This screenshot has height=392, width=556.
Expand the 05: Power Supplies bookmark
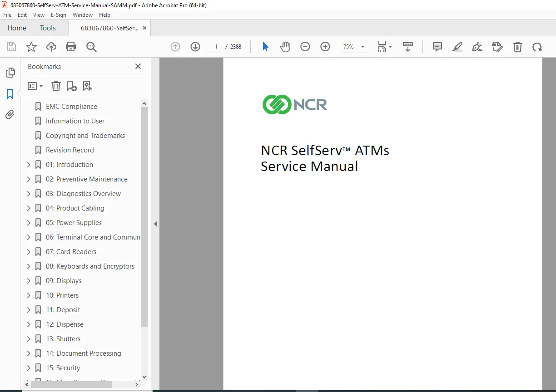[29, 223]
